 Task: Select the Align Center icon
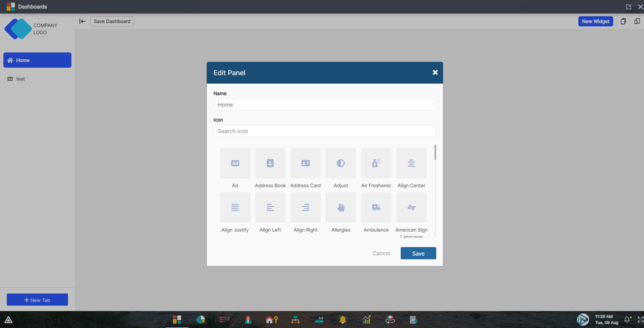click(411, 163)
